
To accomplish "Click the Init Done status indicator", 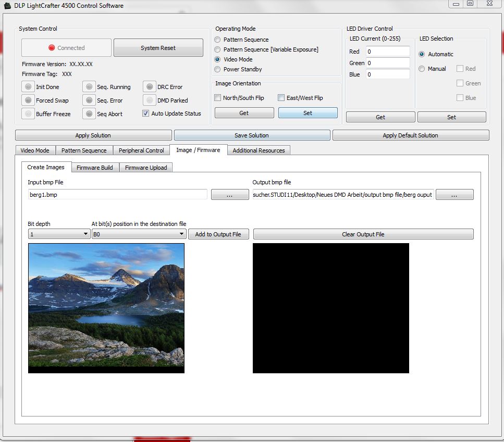I will [x=28, y=86].
